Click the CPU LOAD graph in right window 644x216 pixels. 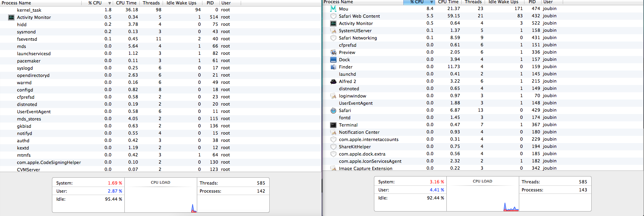[483, 194]
